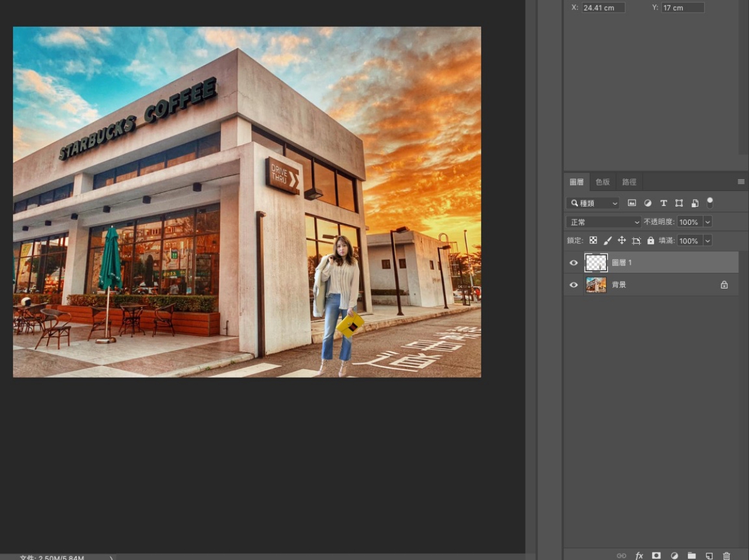Lock all attributes with the padlock button
749x560 pixels.
coord(651,240)
